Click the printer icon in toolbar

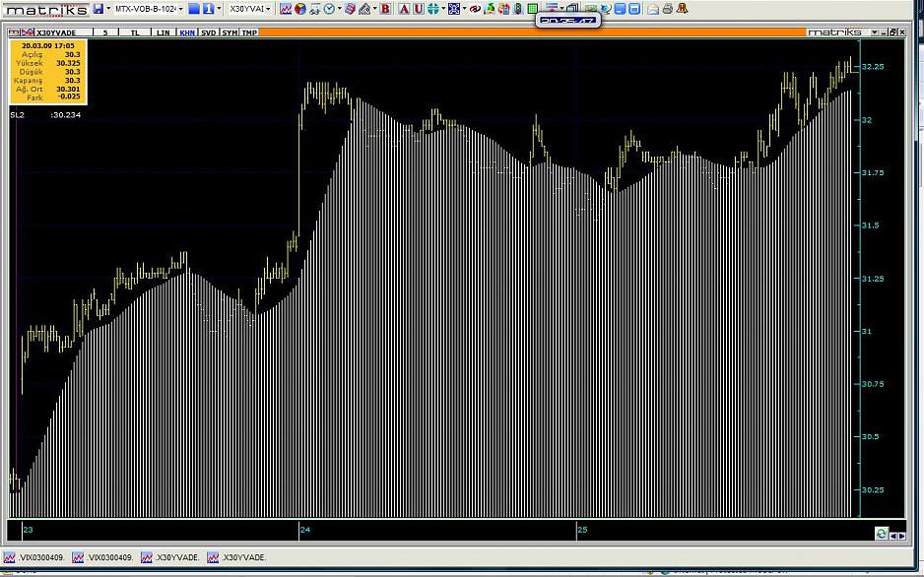[x=668, y=9]
